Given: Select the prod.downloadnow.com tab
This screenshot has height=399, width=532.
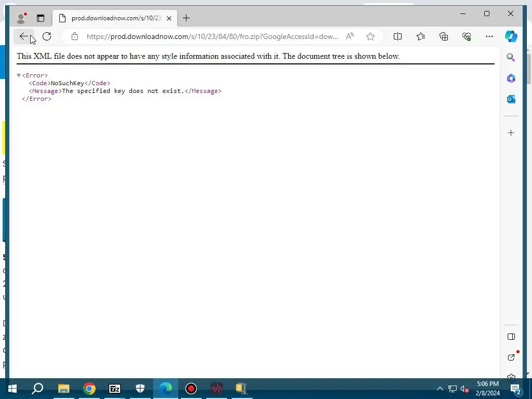Looking at the screenshot, I should 115,18.
